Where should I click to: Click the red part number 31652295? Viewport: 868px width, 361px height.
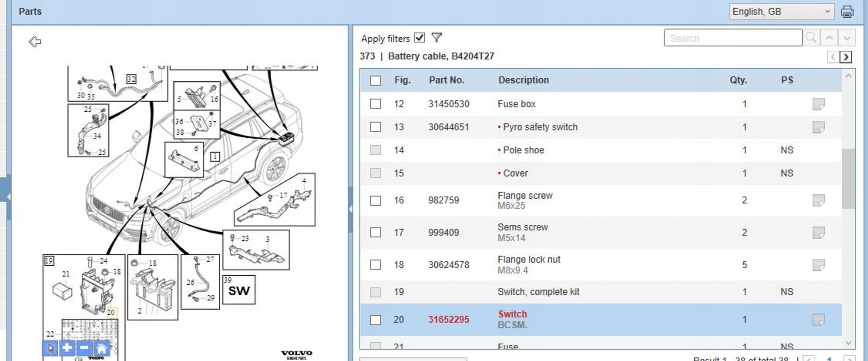tap(449, 320)
